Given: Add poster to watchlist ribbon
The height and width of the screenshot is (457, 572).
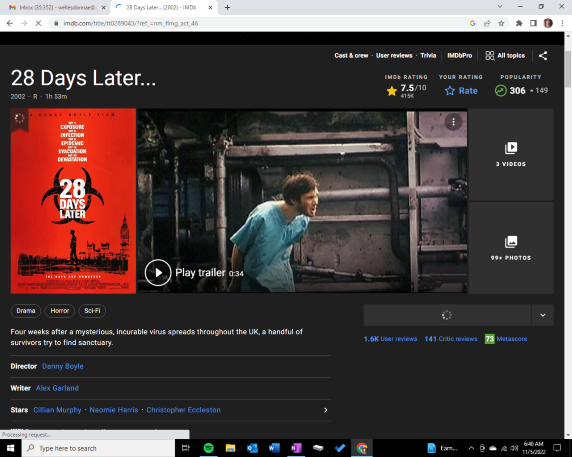Looking at the screenshot, I should [19, 119].
